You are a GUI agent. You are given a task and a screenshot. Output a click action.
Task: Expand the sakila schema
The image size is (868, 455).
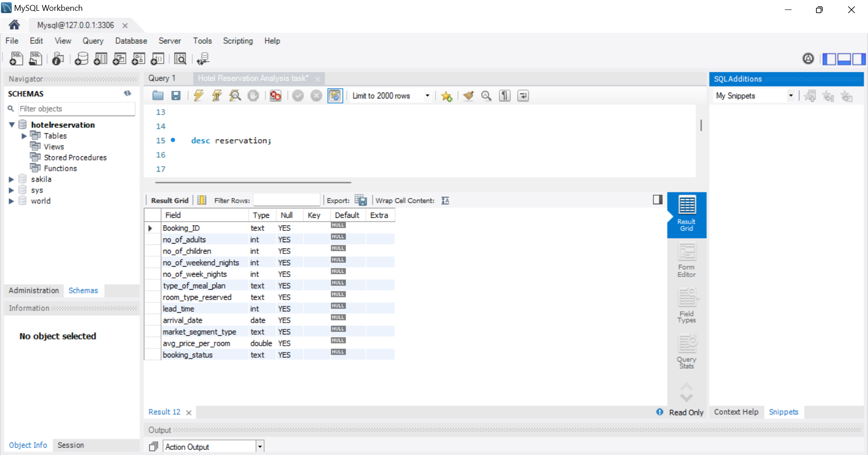pyautogui.click(x=11, y=179)
